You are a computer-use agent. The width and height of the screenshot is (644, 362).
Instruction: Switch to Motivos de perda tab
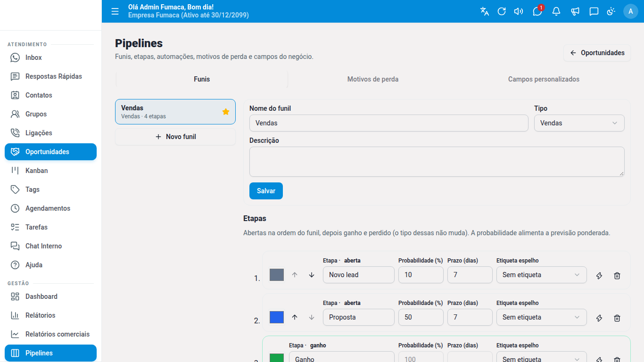click(x=373, y=79)
